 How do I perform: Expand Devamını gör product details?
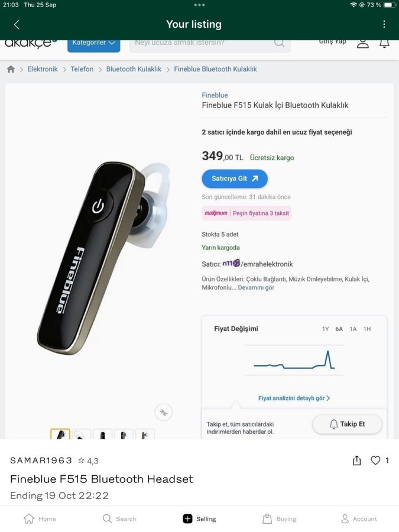[256, 288]
